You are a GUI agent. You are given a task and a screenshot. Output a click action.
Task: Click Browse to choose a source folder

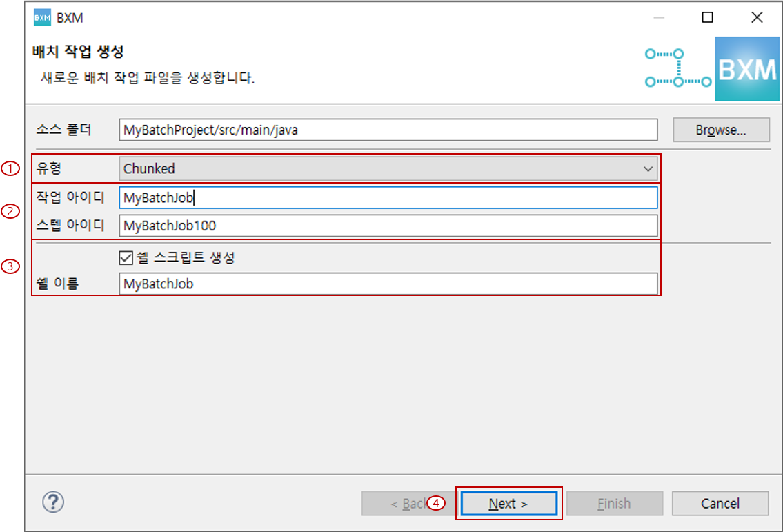(721, 130)
